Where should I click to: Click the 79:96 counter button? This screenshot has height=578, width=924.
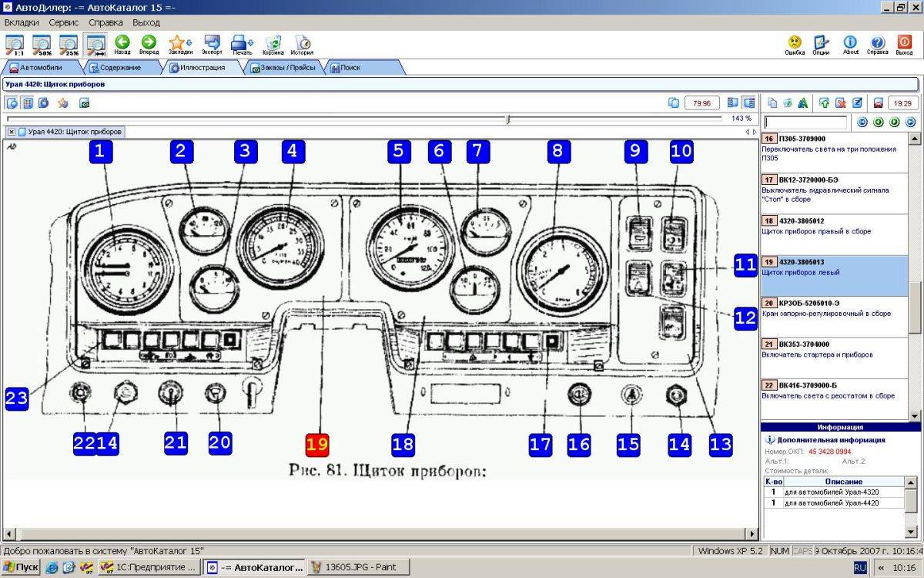click(701, 102)
